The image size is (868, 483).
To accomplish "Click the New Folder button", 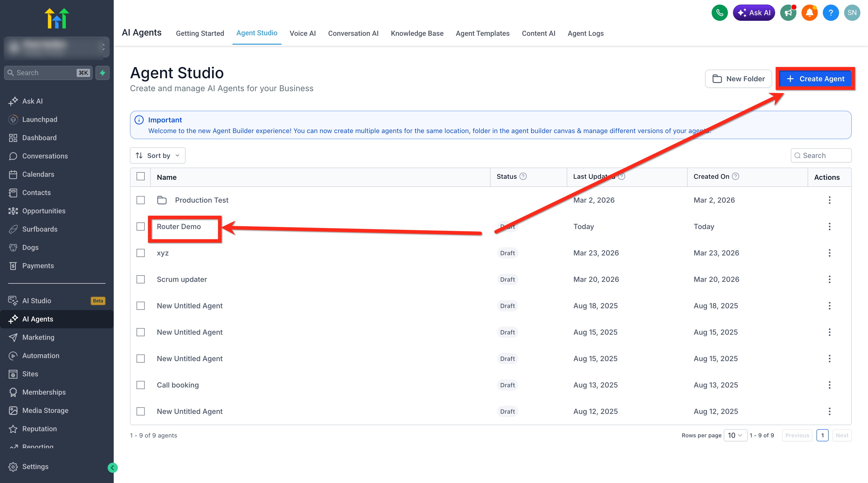I will coord(738,79).
